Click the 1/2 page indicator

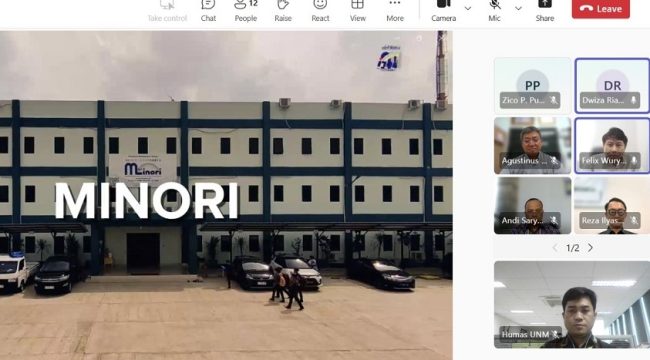point(572,248)
